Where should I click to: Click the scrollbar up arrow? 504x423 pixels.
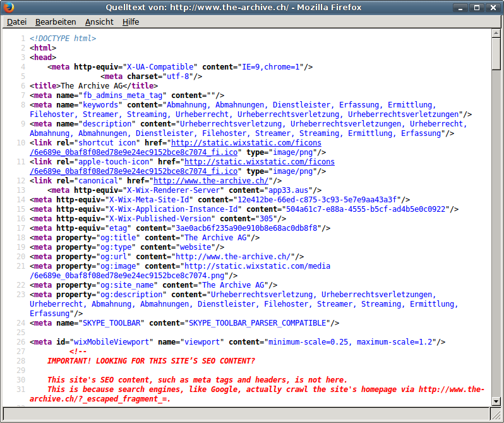(x=496, y=33)
